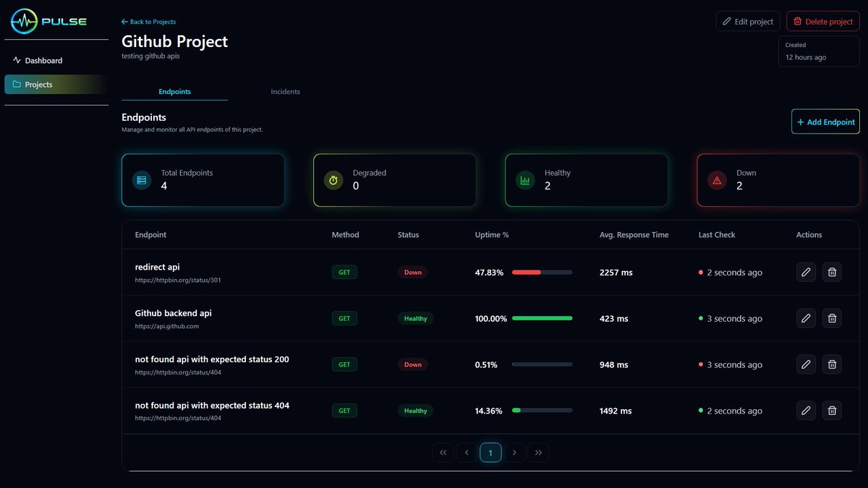
Task: Click the Created 12 hours ago box
Action: click(819, 51)
